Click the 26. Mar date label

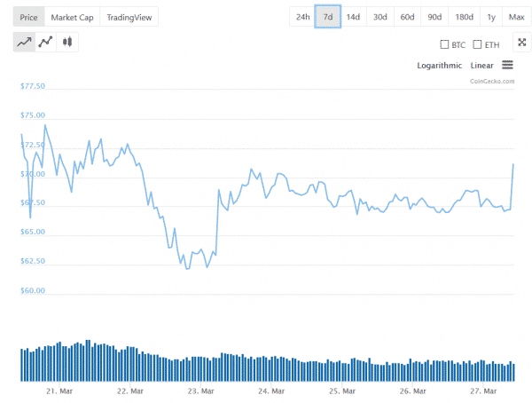[x=412, y=391]
